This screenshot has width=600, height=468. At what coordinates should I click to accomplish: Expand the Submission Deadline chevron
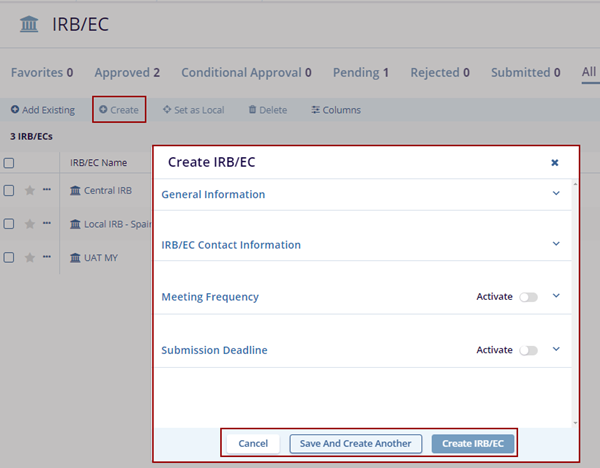pyautogui.click(x=557, y=349)
